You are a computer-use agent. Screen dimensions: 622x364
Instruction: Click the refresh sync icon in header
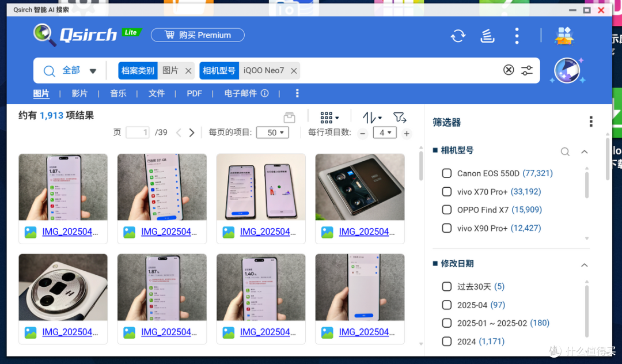458,36
